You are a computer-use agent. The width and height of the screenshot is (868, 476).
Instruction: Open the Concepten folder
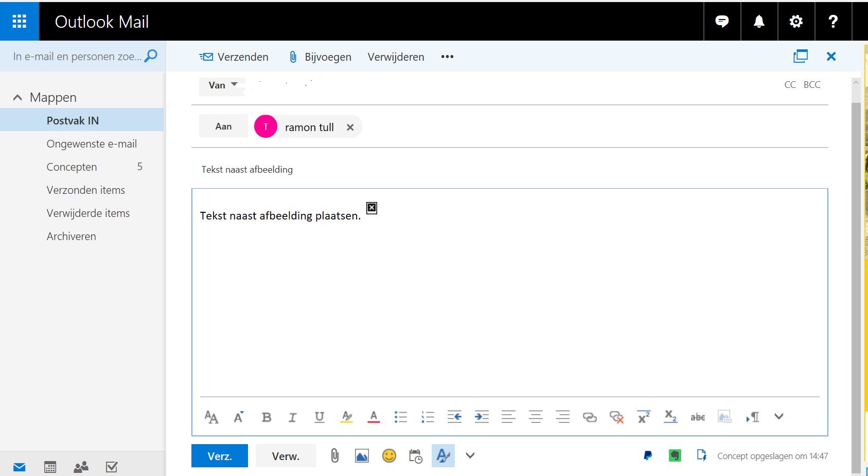coord(72,167)
